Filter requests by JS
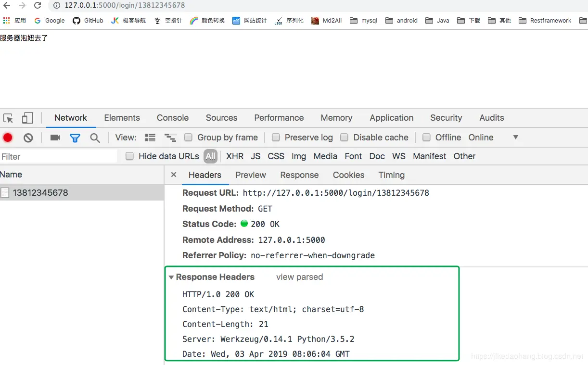 [256, 156]
